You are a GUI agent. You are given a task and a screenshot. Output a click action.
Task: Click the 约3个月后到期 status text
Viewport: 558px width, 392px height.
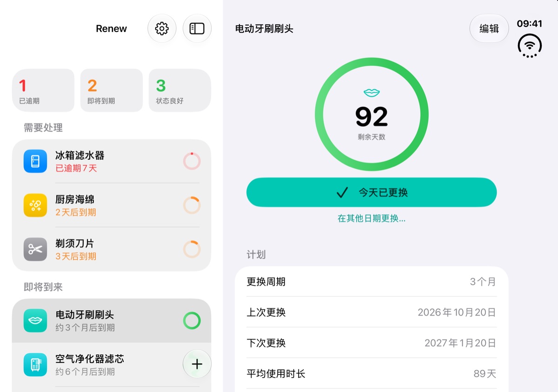click(85, 327)
